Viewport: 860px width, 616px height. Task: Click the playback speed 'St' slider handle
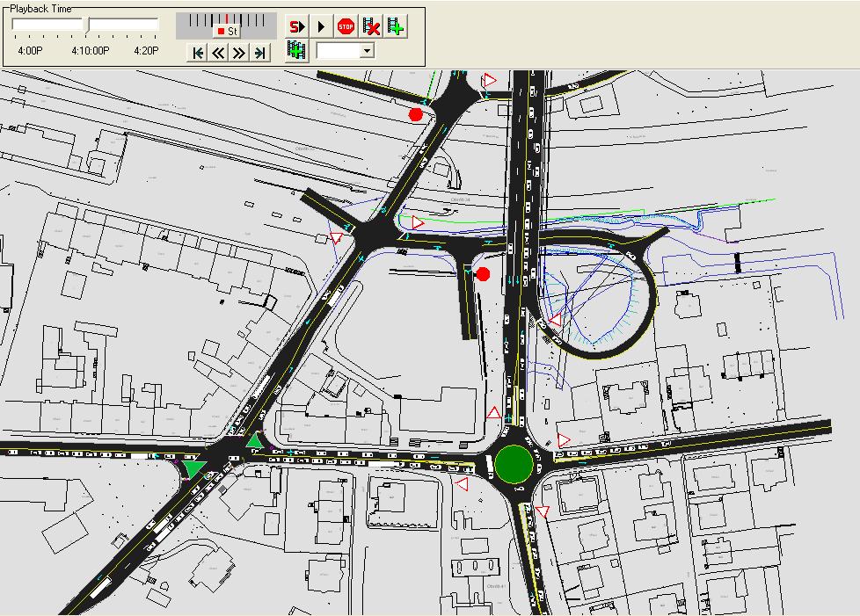pos(227,32)
